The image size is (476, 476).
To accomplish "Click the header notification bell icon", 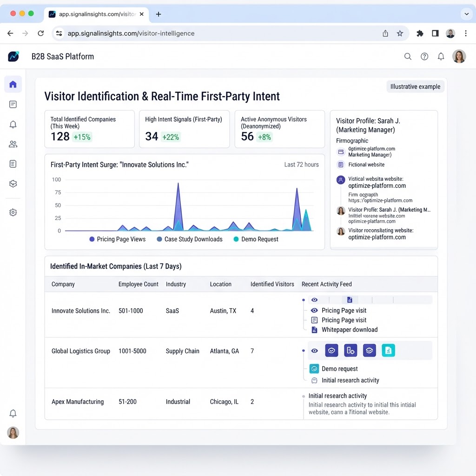I will 441,56.
